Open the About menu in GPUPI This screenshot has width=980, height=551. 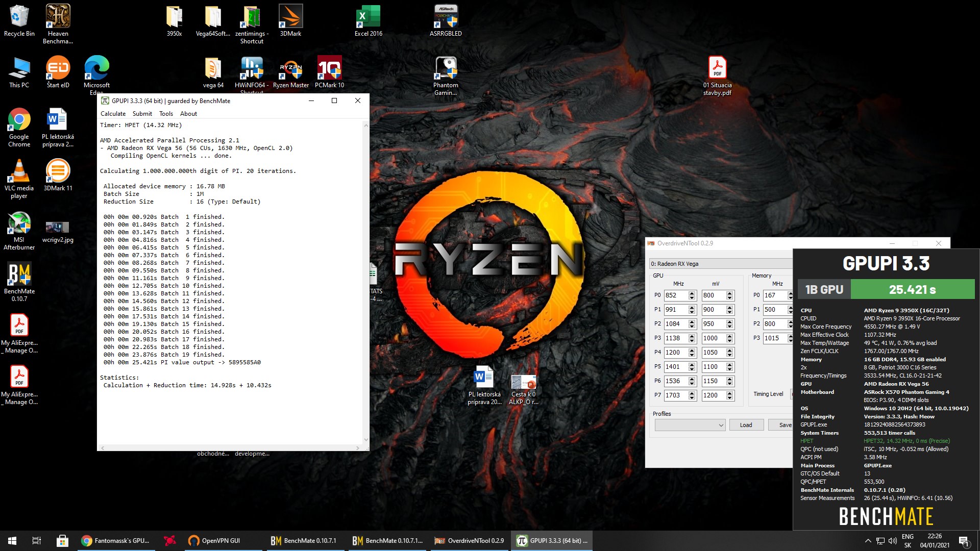pyautogui.click(x=188, y=114)
